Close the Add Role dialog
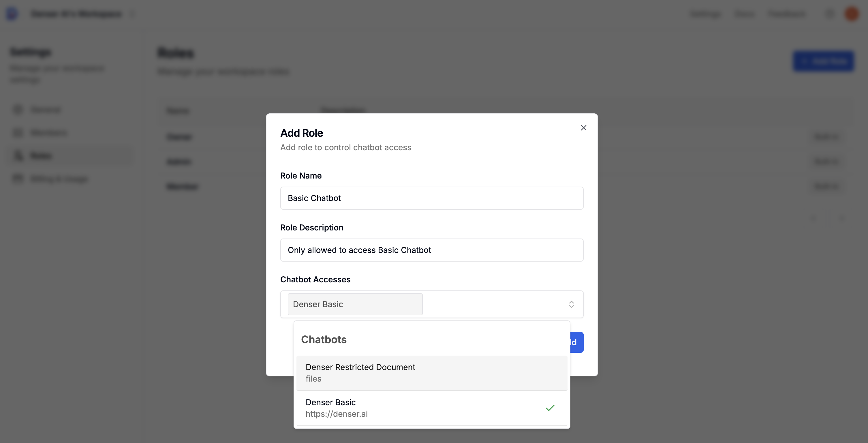Image resolution: width=868 pixels, height=443 pixels. point(583,128)
